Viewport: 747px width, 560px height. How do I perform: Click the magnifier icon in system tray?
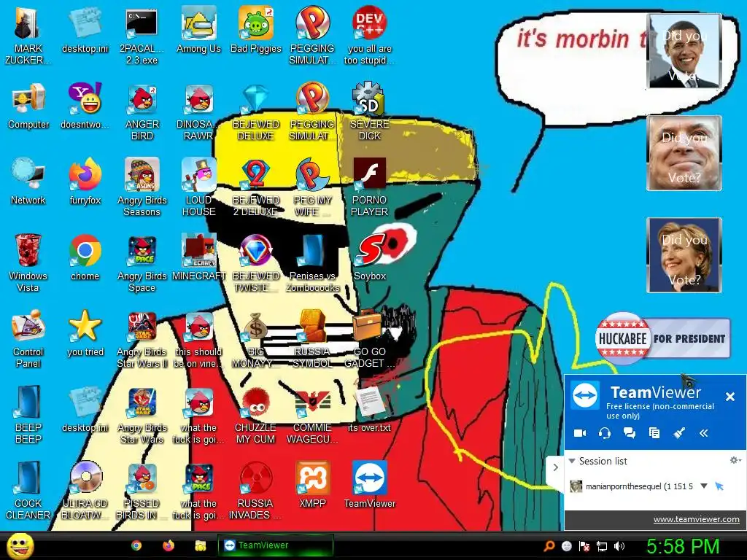(549, 546)
